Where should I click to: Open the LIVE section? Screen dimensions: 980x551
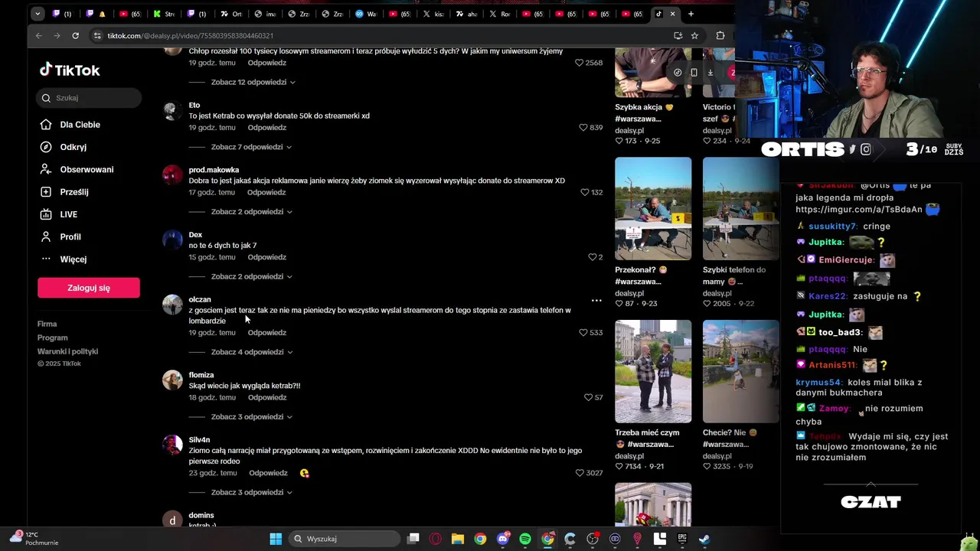68,214
